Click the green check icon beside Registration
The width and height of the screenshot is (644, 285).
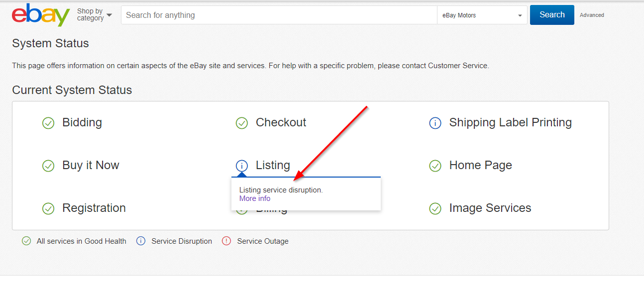tap(48, 208)
